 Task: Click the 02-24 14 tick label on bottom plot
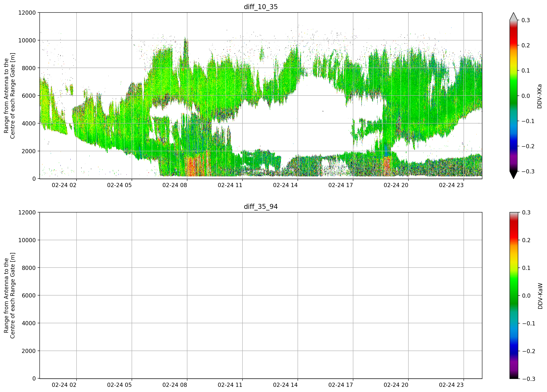pos(285,385)
